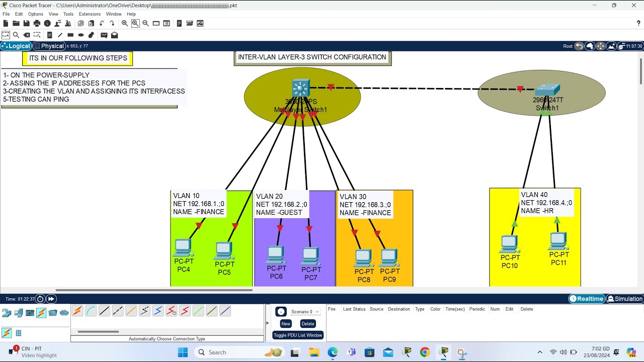Switch to Realtime mode
Image resolution: width=644 pixels, height=362 pixels.
tap(587, 299)
